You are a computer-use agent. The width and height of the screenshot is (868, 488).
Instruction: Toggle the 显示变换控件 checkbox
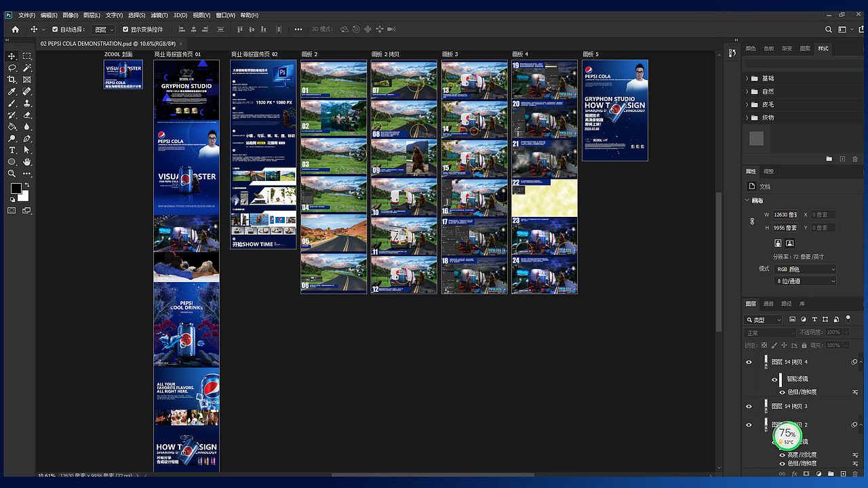click(125, 29)
